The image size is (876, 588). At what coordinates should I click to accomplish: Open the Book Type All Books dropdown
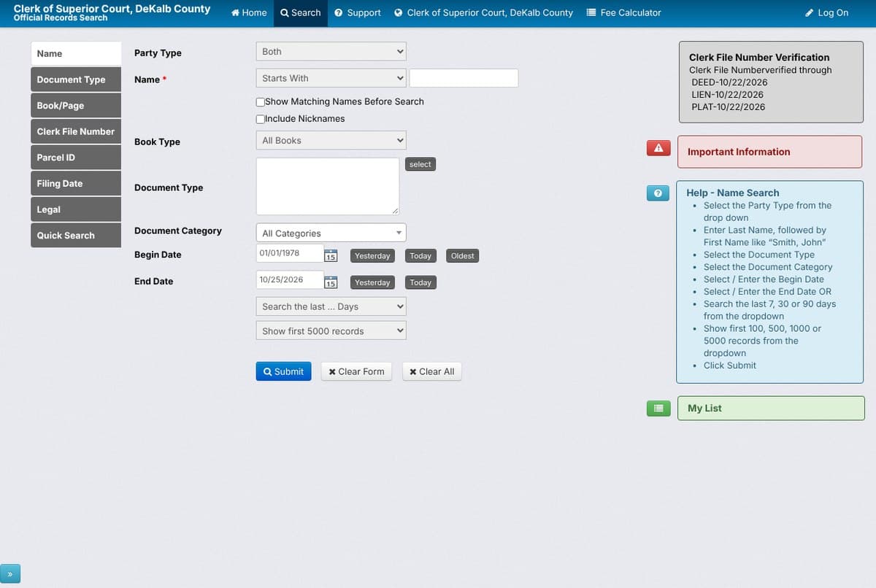pos(331,140)
